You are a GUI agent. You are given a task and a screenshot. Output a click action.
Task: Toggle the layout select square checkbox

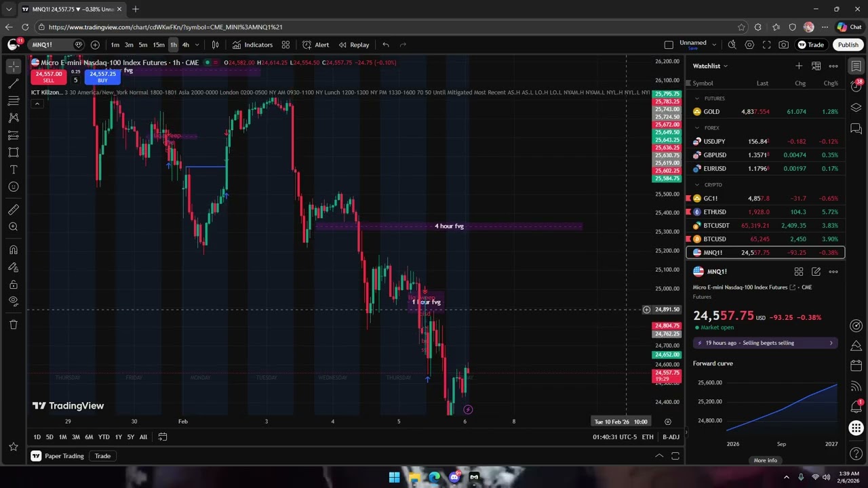pyautogui.click(x=669, y=45)
